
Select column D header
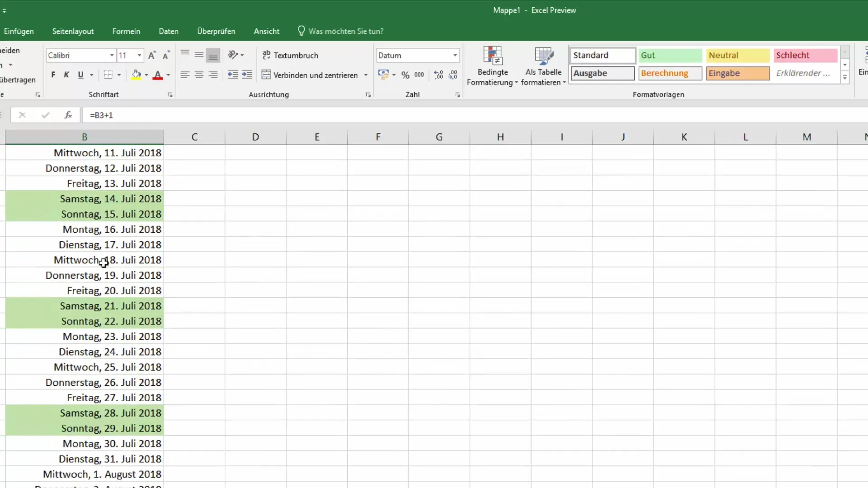pyautogui.click(x=255, y=137)
